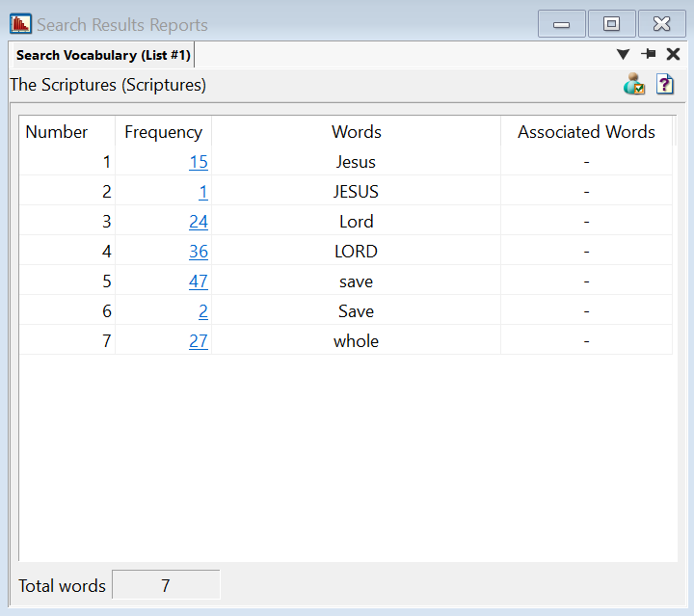
Task: Open the panel options dropdown arrow
Action: click(x=623, y=55)
